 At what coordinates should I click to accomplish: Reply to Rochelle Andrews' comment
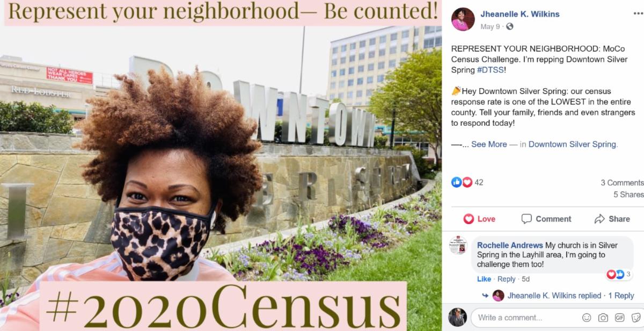(506, 279)
